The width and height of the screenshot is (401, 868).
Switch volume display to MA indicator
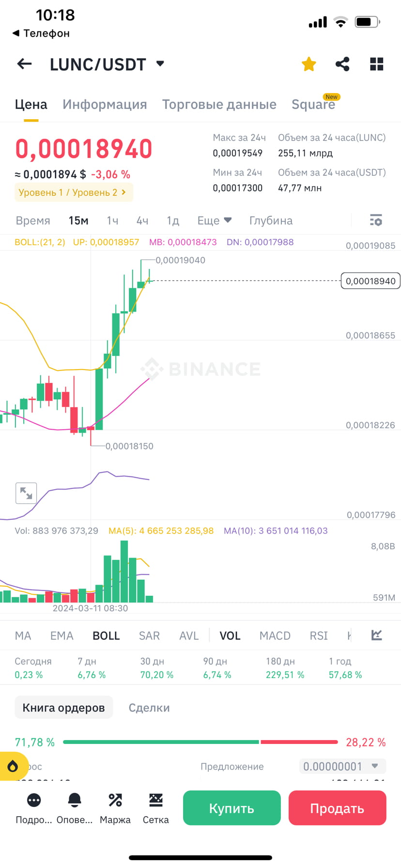[23, 635]
